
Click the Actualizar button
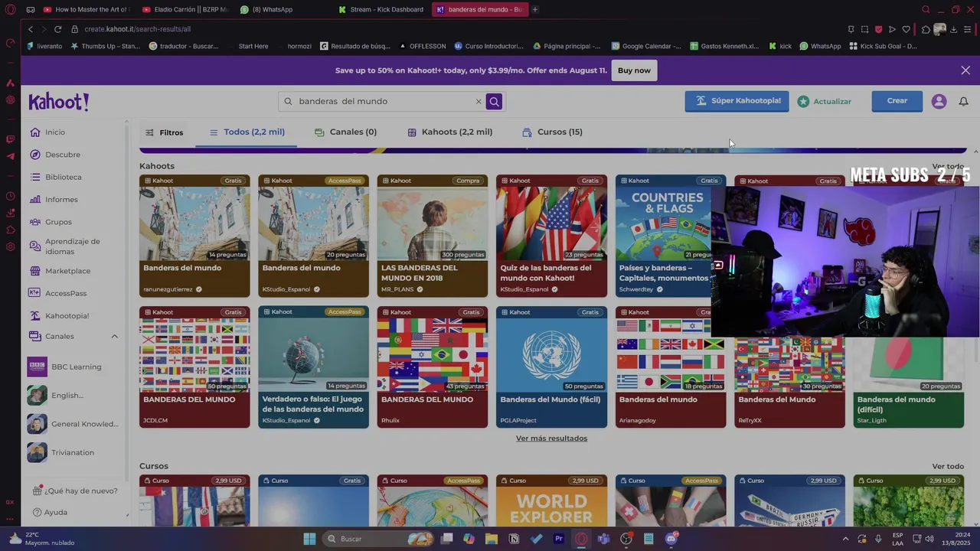coord(824,101)
